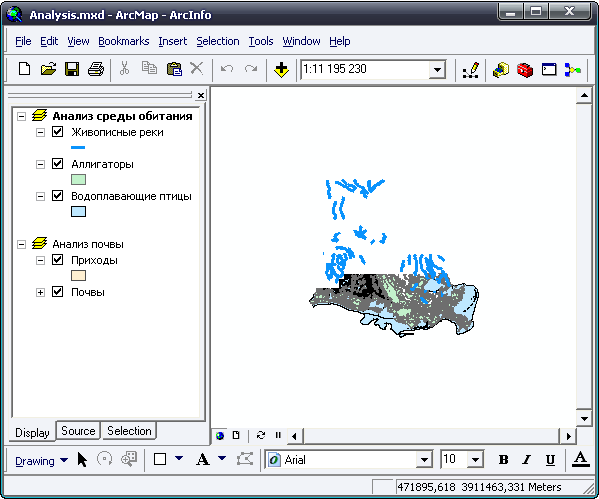This screenshot has height=499, width=599.
Task: Open the rectangle tool dropdown arrow
Action: [179, 458]
